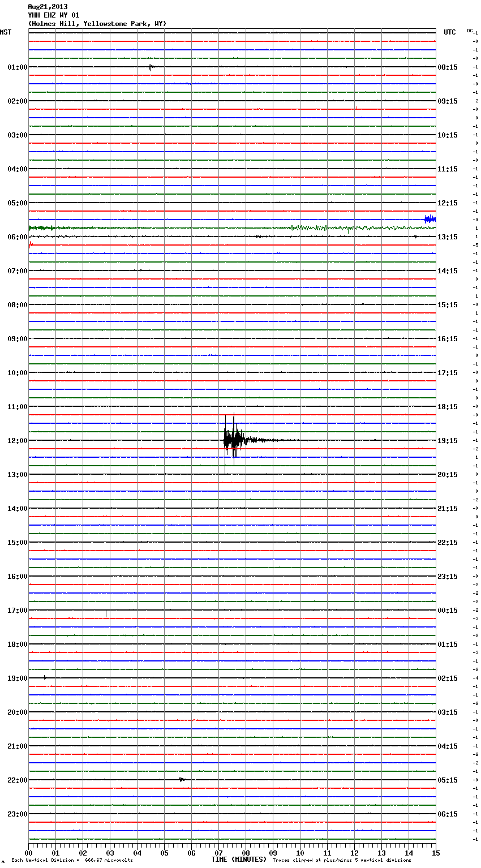481x868 pixels.
Task: Click the 06:15 UTC time label
Action: pos(448,814)
